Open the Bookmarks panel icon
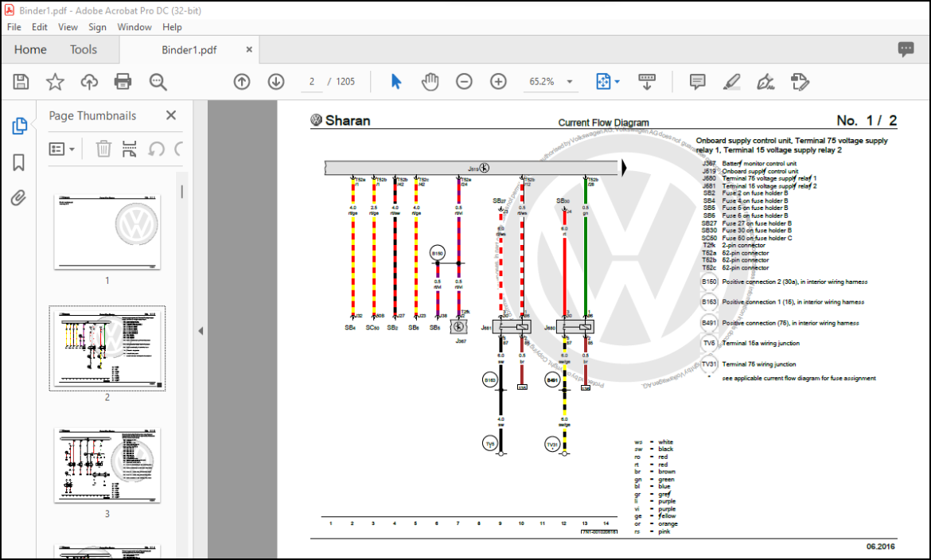 pyautogui.click(x=19, y=162)
